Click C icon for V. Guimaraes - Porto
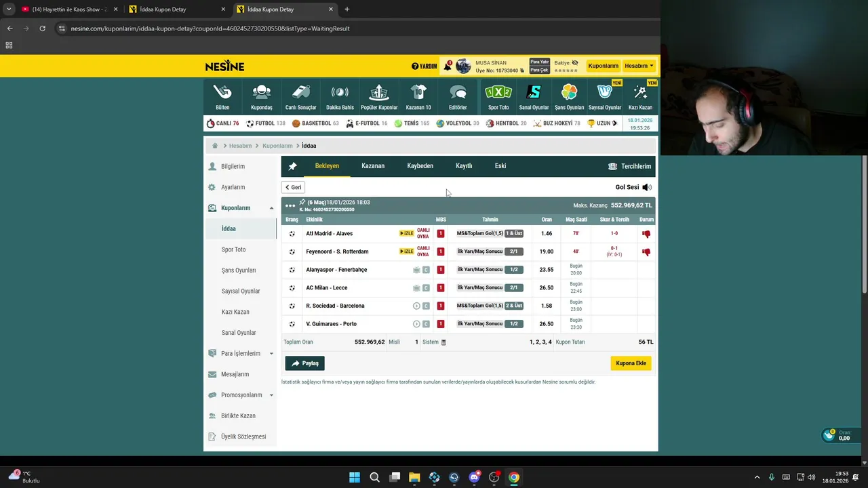The height and width of the screenshot is (488, 868). point(426,324)
